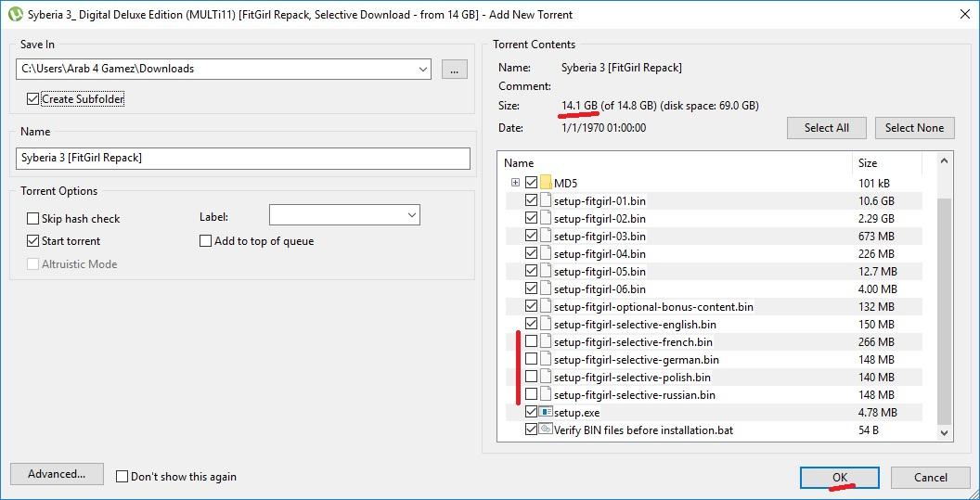Click the MD5 folder icon
The width and height of the screenshot is (980, 500).
(x=546, y=183)
